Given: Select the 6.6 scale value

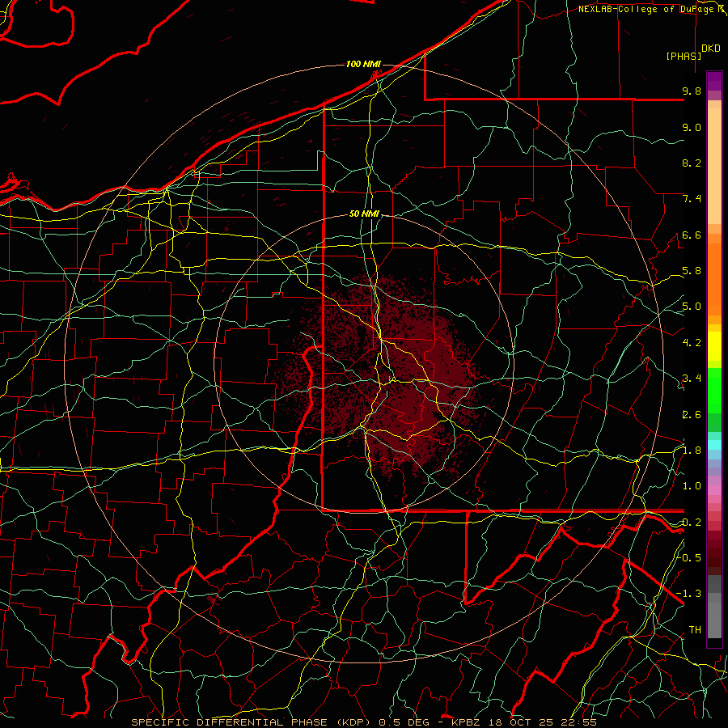Looking at the screenshot, I should [692, 235].
